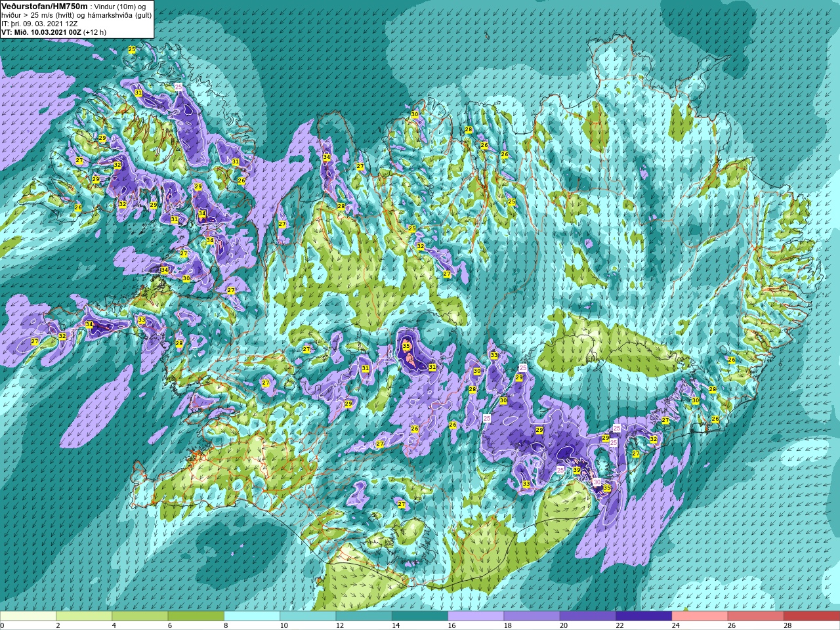Choose the aqua 10–12 m/s legend swatch
The width and height of the screenshot is (840, 630).
click(308, 616)
